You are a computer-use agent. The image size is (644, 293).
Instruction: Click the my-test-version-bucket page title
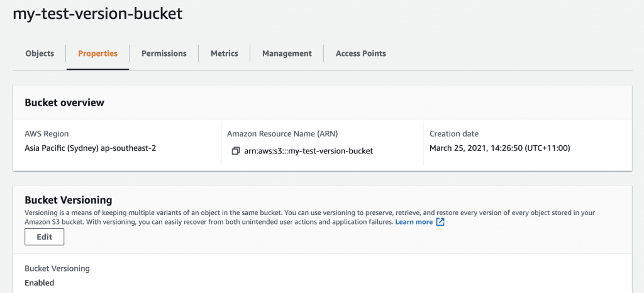(97, 14)
